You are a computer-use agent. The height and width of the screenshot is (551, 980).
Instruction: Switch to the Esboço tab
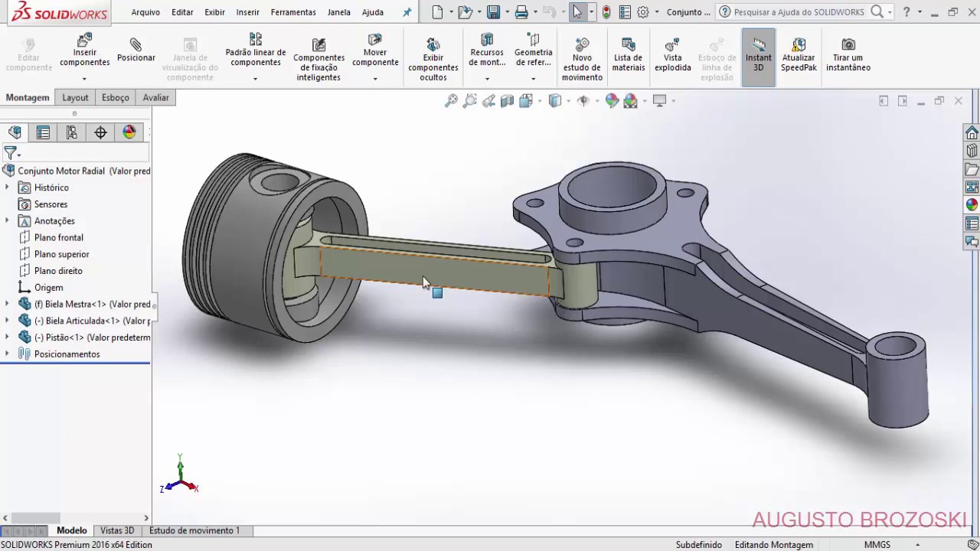pyautogui.click(x=116, y=97)
